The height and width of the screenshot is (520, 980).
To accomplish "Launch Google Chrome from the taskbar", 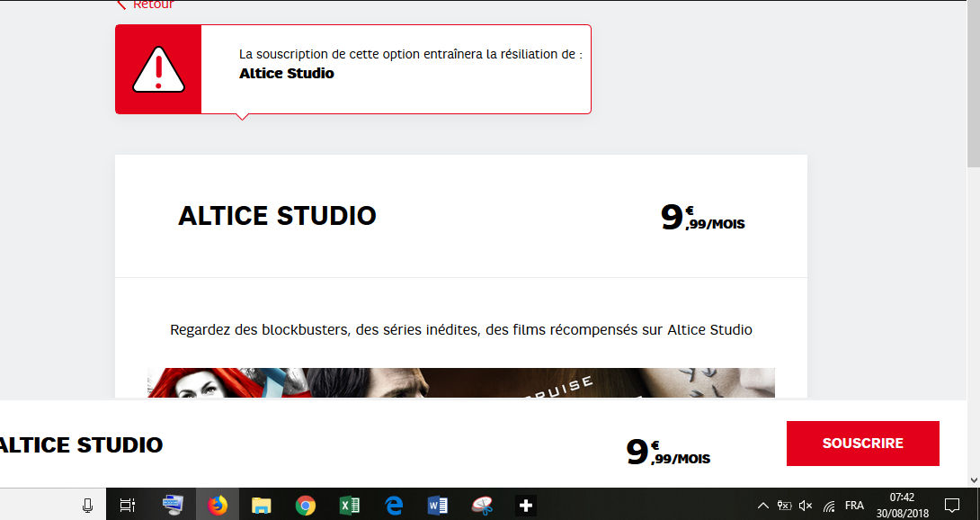I will tap(305, 505).
